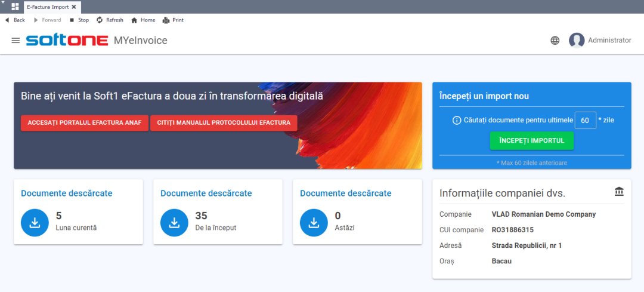The width and height of the screenshot is (644, 292).
Task: Go Back in the toolbar
Action: 15,20
